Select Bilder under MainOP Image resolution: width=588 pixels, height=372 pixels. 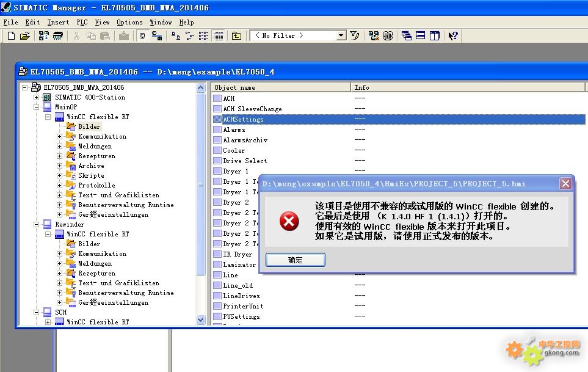[x=89, y=126]
